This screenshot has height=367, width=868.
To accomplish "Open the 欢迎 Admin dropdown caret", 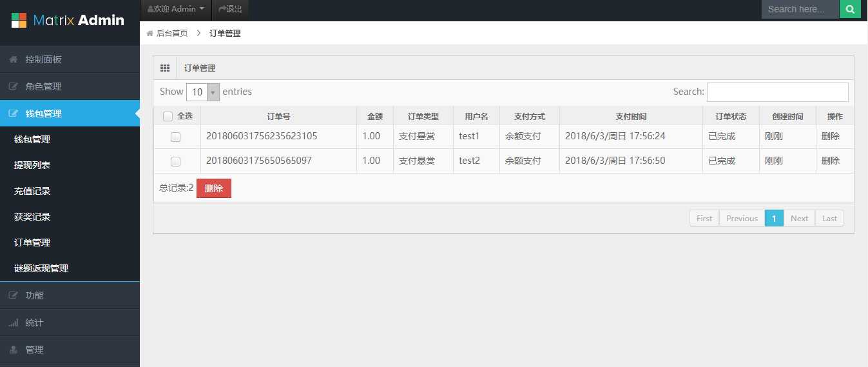I will [202, 9].
